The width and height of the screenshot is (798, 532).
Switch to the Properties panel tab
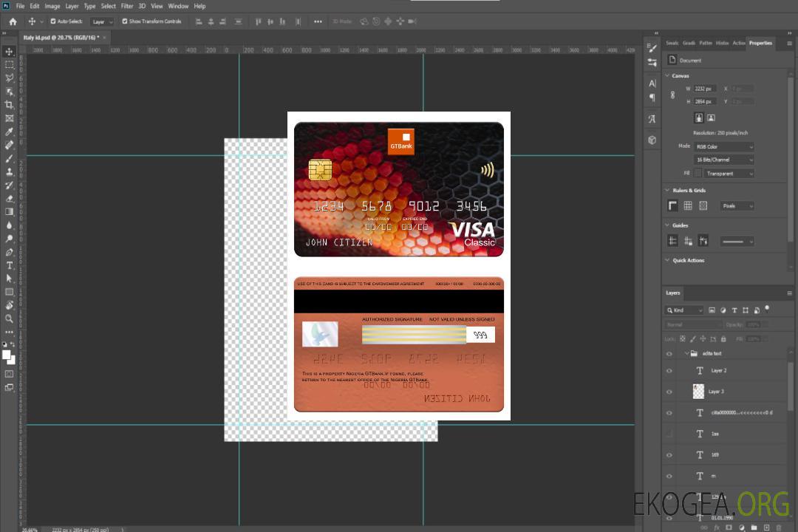(760, 44)
